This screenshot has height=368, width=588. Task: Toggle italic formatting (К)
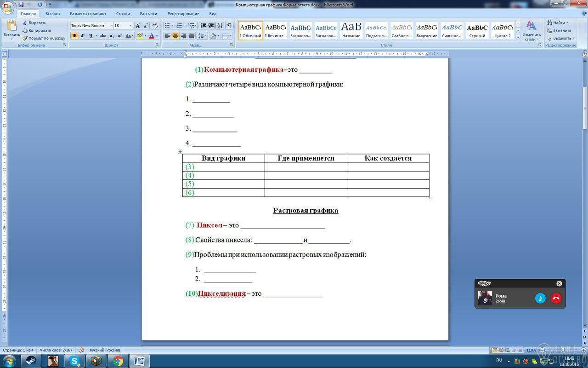(x=82, y=35)
